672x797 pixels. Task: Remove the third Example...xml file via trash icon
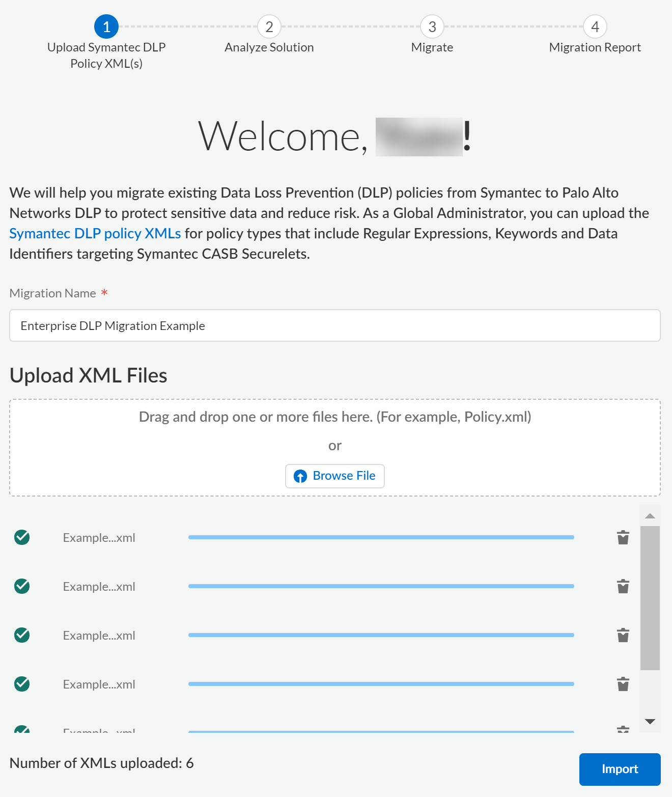click(x=623, y=635)
